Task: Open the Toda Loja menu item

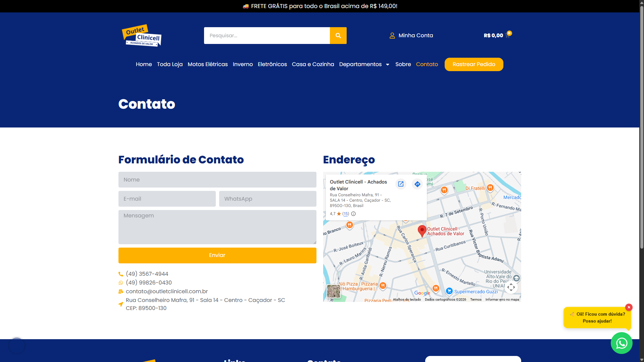Action: pos(170,64)
